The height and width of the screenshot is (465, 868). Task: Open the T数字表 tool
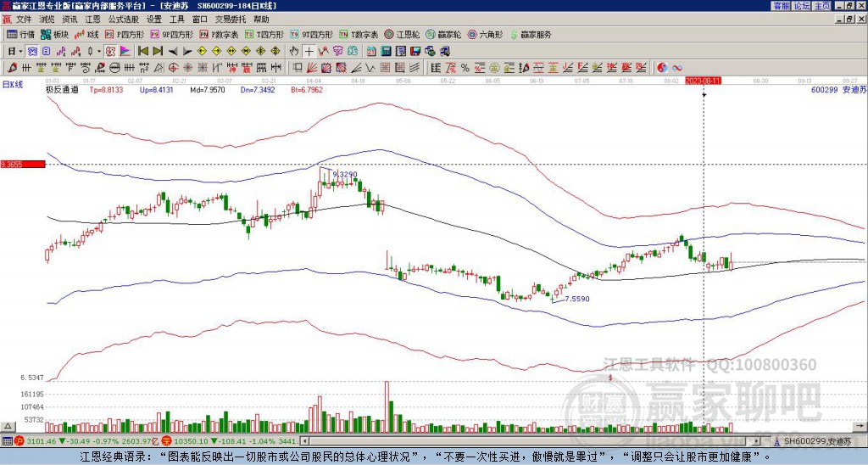point(359,34)
